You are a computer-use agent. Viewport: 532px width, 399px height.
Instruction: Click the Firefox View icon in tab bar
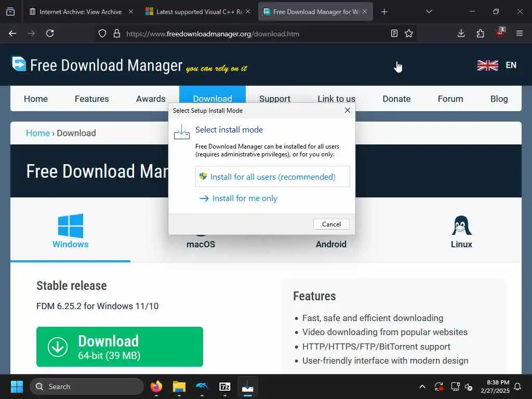pos(10,12)
